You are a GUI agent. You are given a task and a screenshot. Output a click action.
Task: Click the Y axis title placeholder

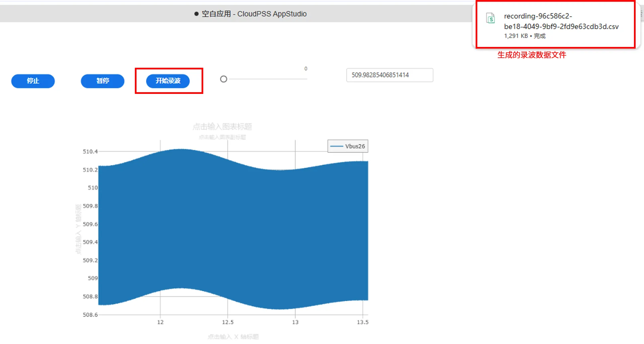tap(78, 229)
